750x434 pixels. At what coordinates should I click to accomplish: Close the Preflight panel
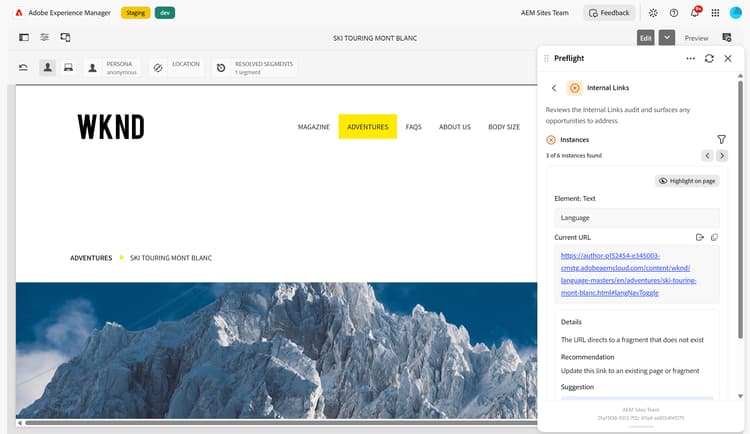pyautogui.click(x=728, y=58)
